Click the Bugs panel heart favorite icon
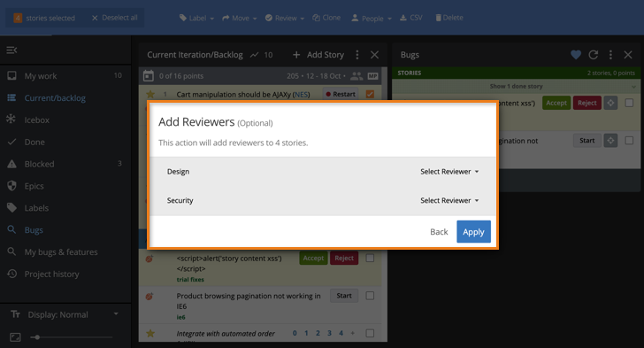 (x=576, y=55)
